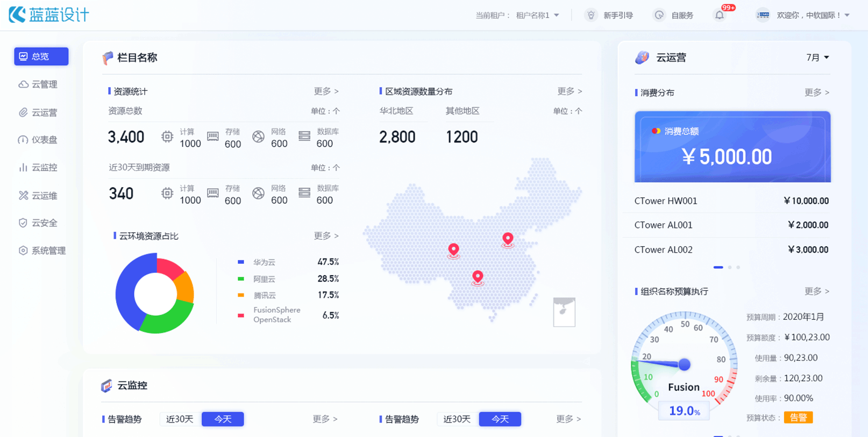Click the 新手引导 lightbulb icon

tap(591, 15)
